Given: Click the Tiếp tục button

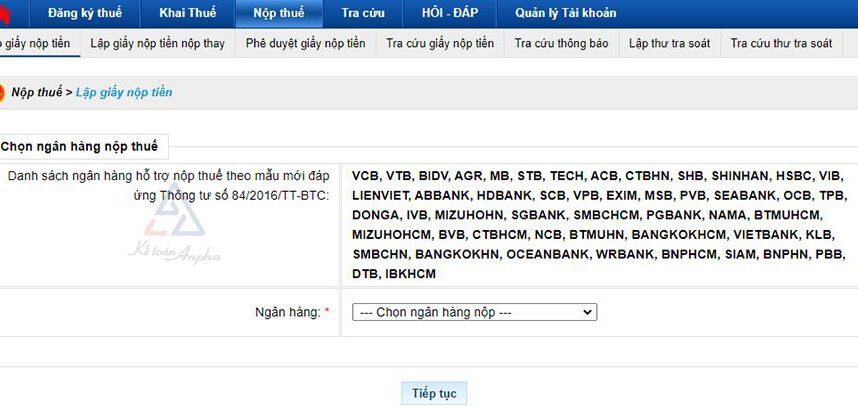Looking at the screenshot, I should click(x=434, y=393).
